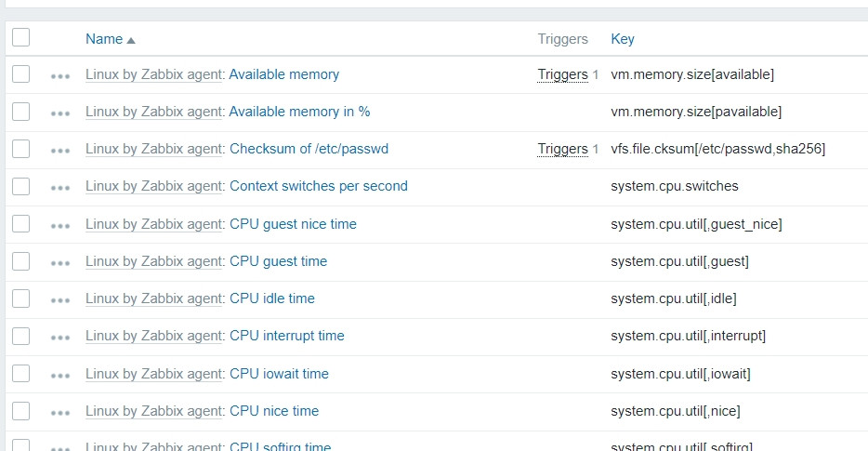Sort items by the Name column
The width and height of the screenshot is (868, 451).
pos(104,39)
